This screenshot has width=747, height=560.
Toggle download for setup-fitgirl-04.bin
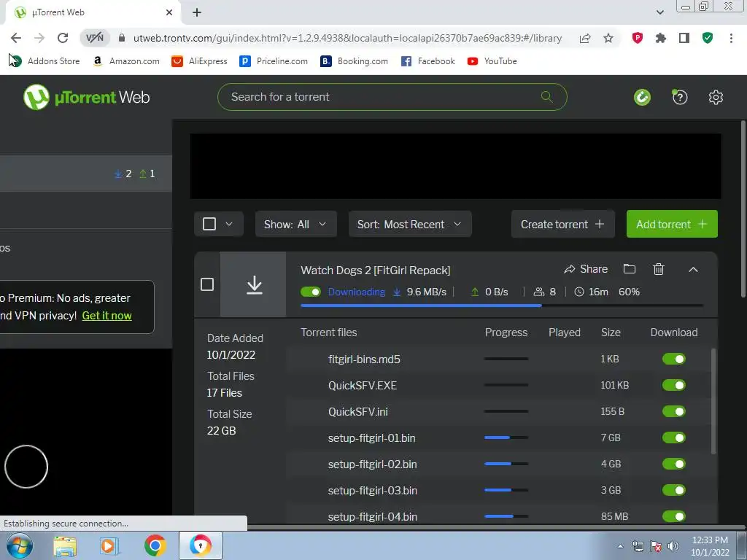673,516
